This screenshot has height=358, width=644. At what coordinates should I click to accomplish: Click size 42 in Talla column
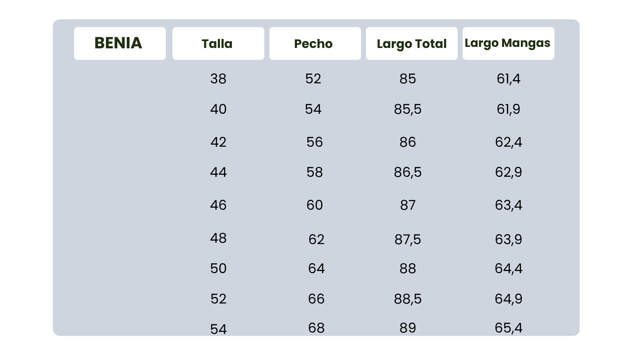[x=218, y=142]
